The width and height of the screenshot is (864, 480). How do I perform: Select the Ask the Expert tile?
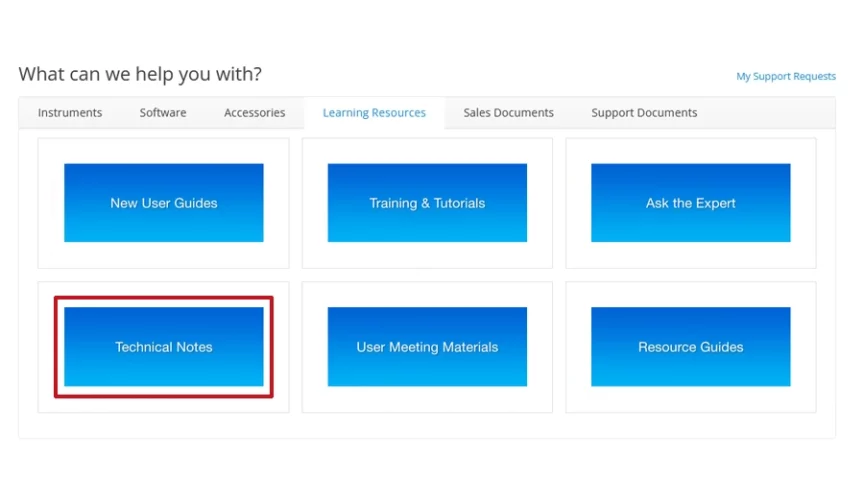click(x=690, y=203)
